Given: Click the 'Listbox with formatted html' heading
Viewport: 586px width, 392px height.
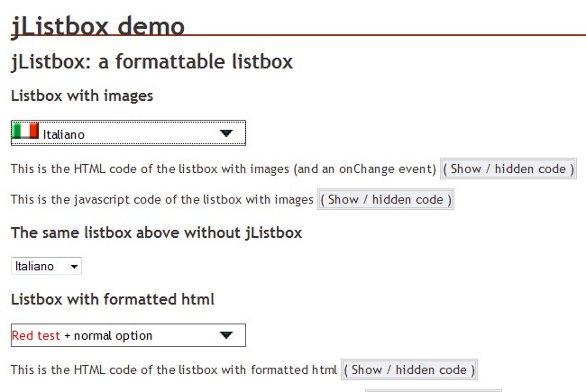Looking at the screenshot, I should point(112,299).
